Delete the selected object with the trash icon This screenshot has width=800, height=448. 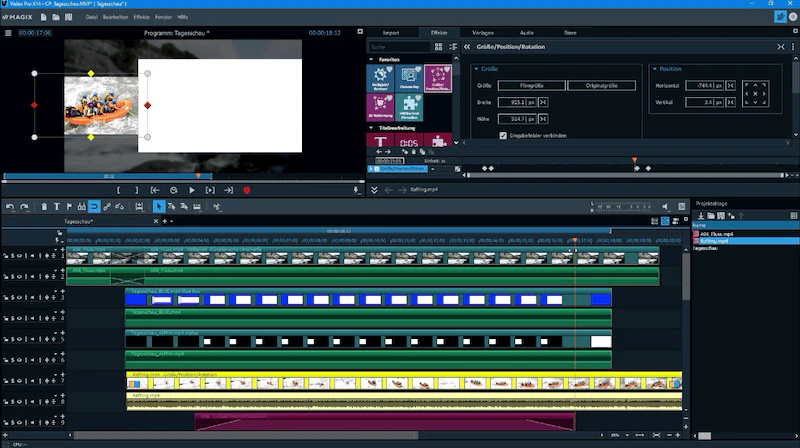point(44,207)
